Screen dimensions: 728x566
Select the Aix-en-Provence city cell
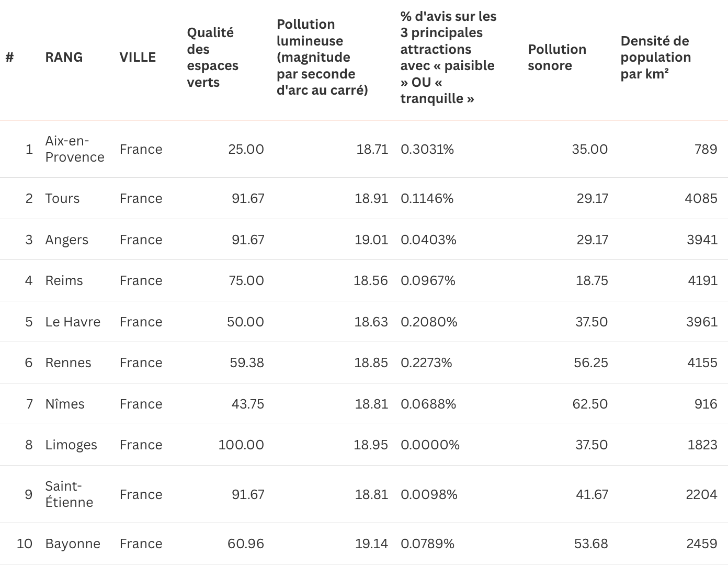point(75,149)
